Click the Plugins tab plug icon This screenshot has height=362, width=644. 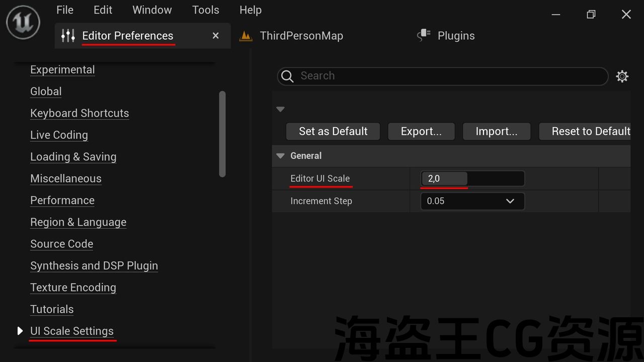point(425,35)
